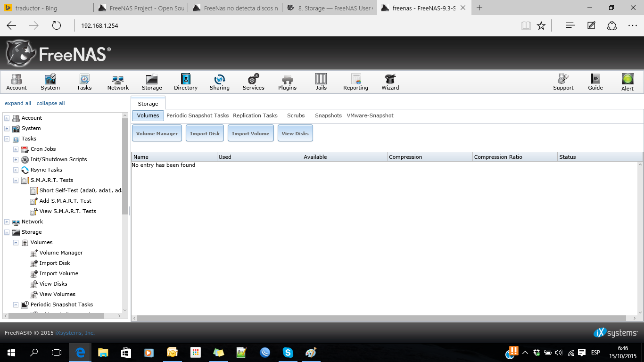This screenshot has width=644, height=362.
Task: Switch to Snapshots tab
Action: (x=328, y=115)
